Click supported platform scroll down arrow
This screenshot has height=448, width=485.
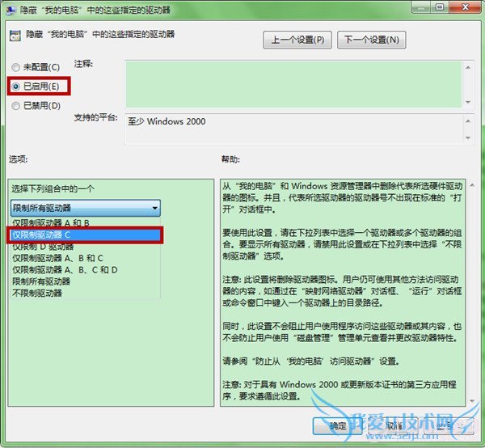click(x=468, y=137)
